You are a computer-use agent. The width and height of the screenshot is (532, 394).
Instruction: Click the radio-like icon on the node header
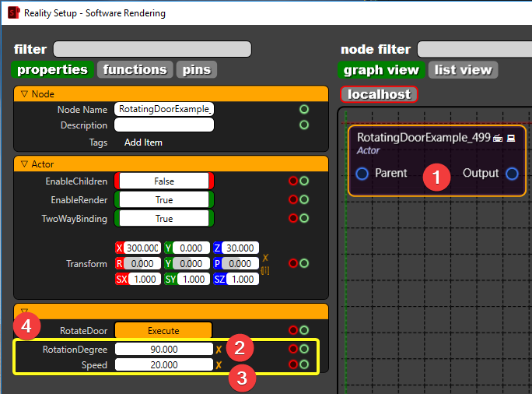click(498, 138)
